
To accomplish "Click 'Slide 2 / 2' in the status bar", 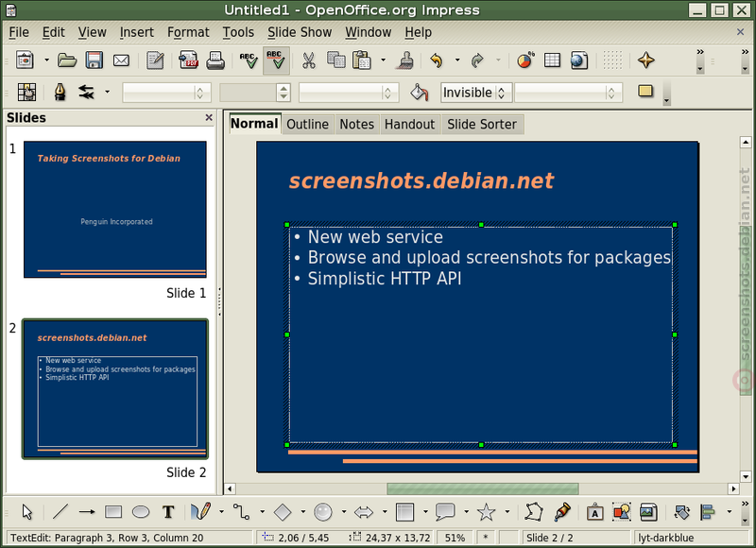I will (550, 538).
